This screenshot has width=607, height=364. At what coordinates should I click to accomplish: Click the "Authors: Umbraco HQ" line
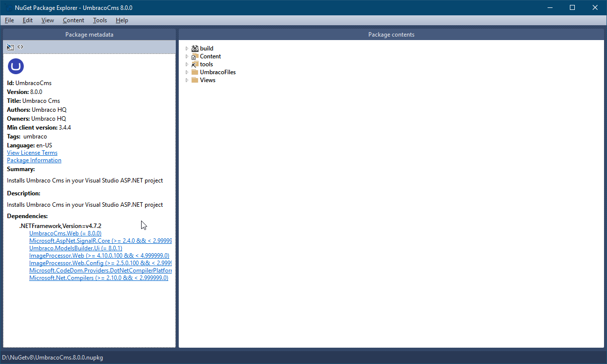coord(37,110)
